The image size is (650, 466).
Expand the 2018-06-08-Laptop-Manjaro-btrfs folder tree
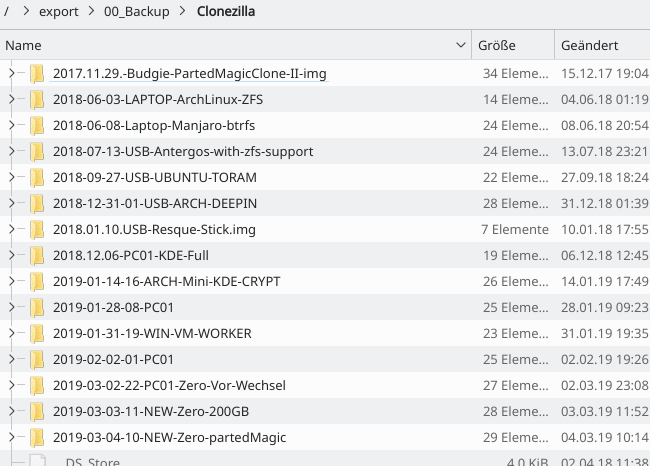tap(11, 126)
